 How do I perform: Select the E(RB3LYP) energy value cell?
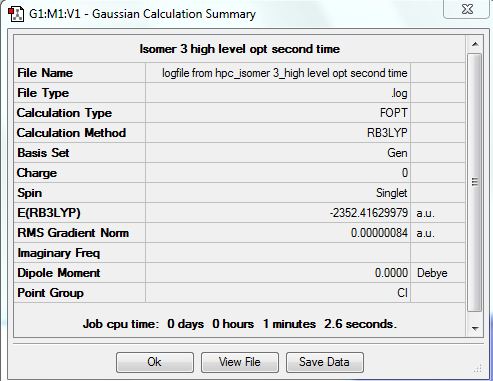point(278,213)
